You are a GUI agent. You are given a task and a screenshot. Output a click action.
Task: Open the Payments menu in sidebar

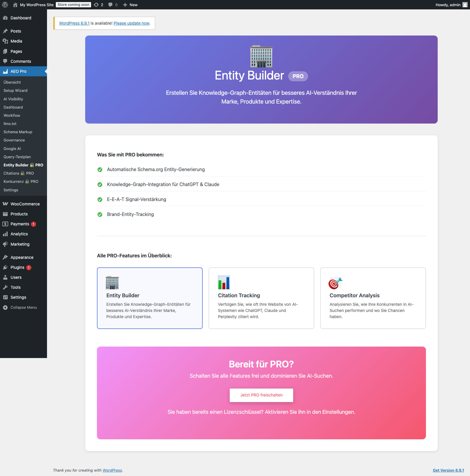coord(20,224)
